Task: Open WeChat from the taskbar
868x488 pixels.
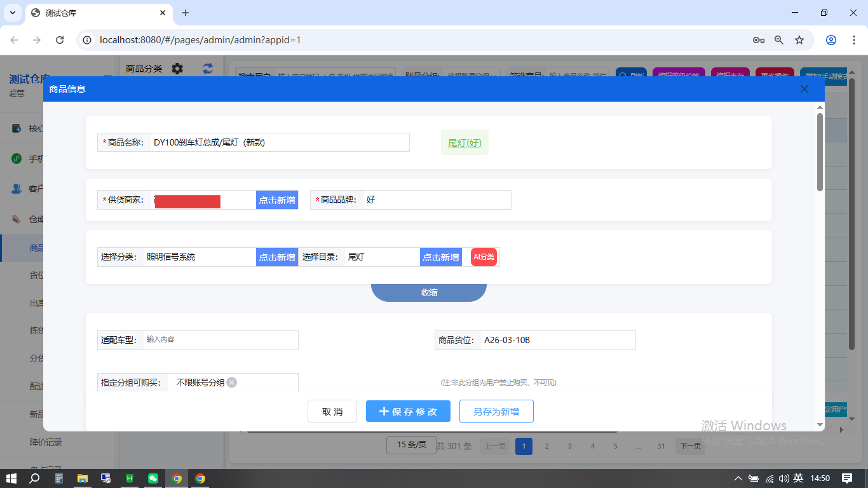Action: pos(152,478)
